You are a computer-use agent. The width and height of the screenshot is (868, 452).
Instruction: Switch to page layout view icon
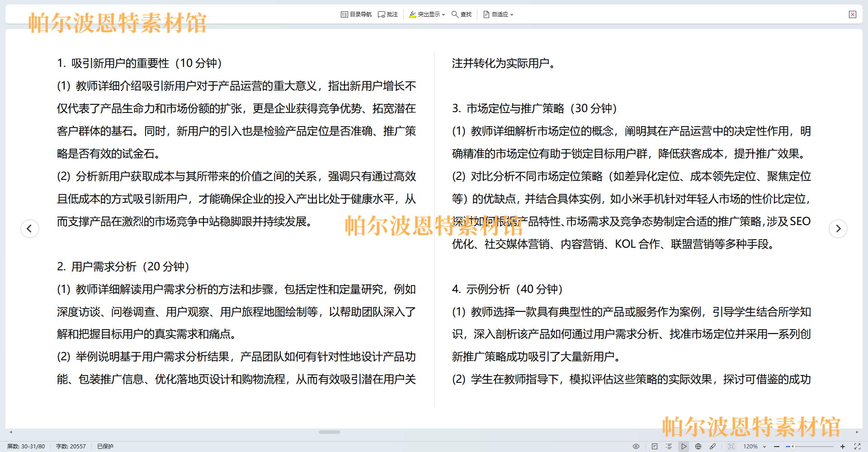pos(655,446)
